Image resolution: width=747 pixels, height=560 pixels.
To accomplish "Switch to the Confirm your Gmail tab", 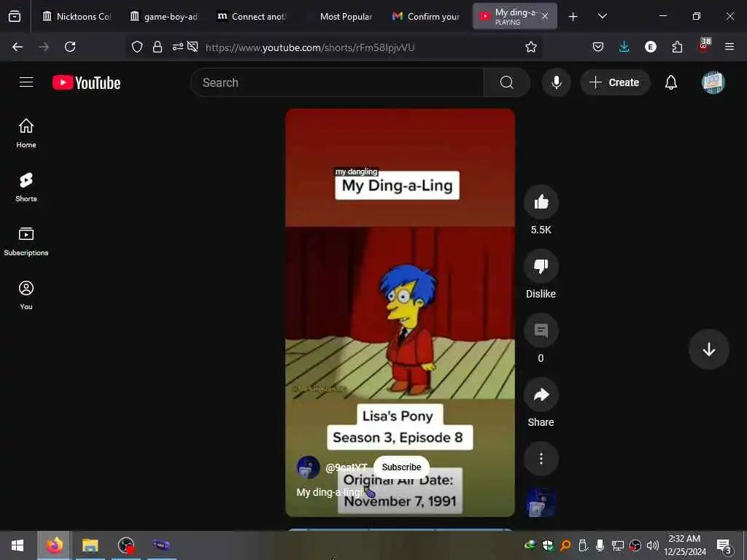I will pyautogui.click(x=426, y=16).
